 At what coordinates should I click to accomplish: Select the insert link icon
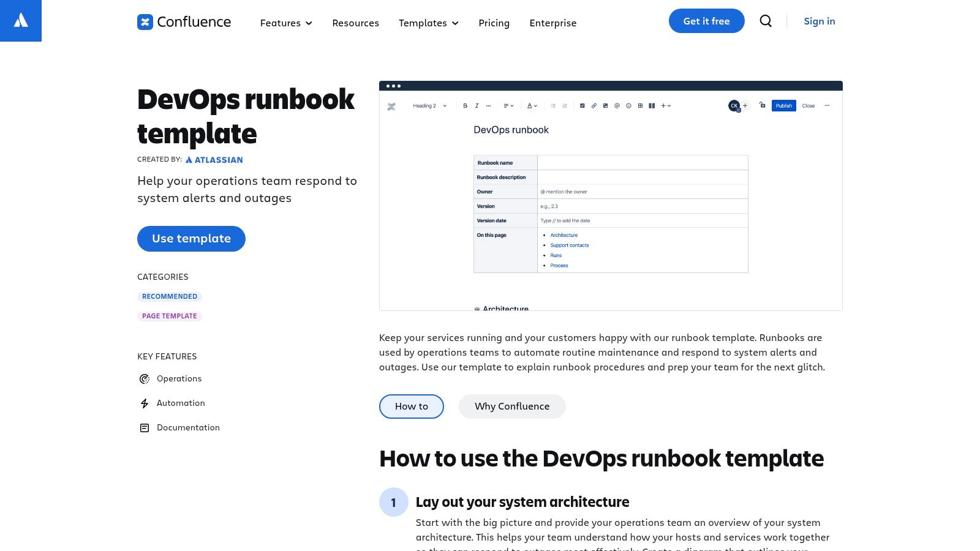point(594,105)
